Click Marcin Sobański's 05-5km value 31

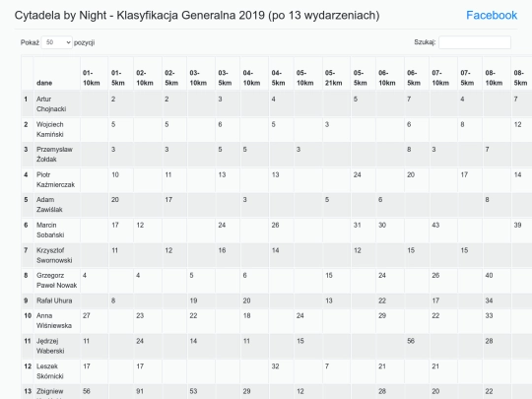tap(358, 225)
